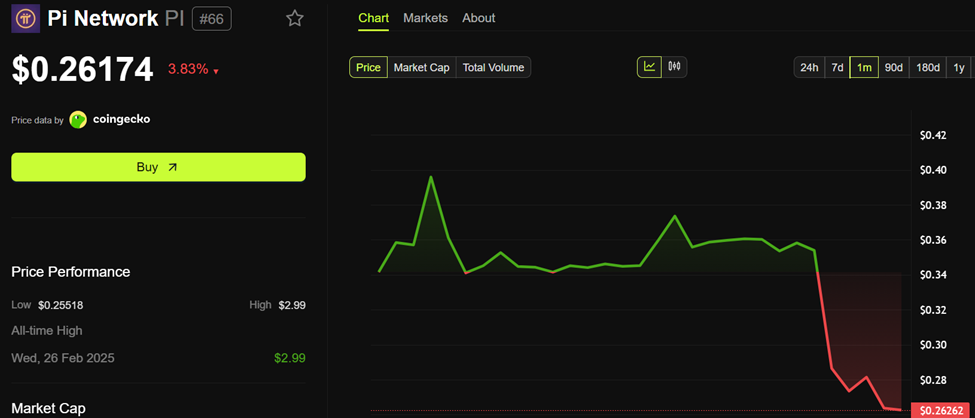
Task: Click the red $0.26262 price marker
Action: pyautogui.click(x=939, y=410)
